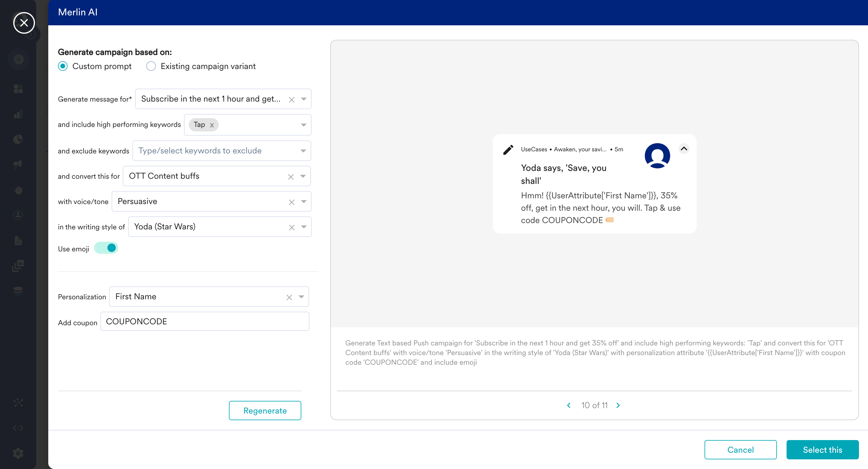Click the '10 of 11' pagination label
Screen dimensions: 868x469
coord(594,405)
